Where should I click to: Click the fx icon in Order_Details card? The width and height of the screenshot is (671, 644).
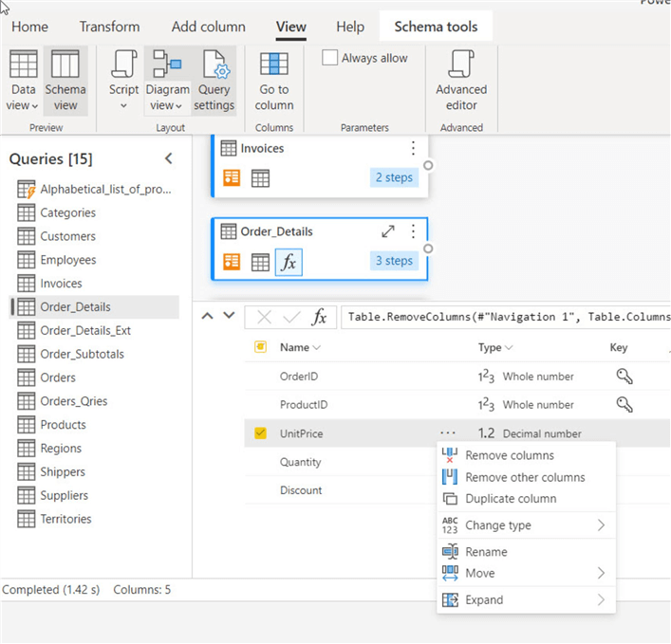pos(289,262)
